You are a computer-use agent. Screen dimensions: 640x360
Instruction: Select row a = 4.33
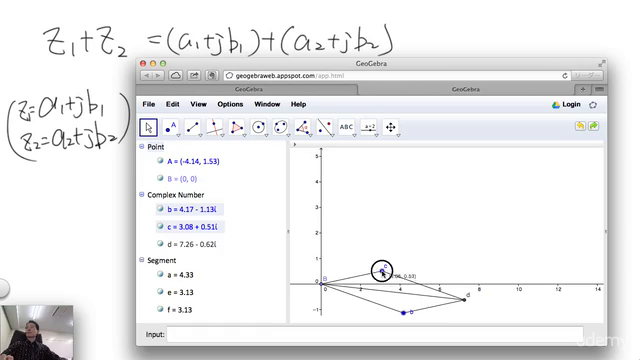click(180, 275)
